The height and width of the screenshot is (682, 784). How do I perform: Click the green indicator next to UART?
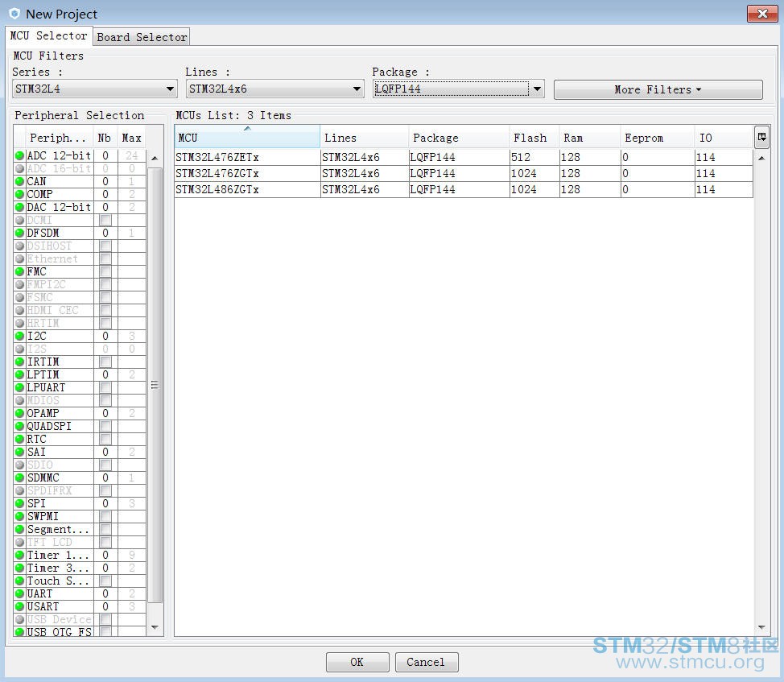coord(19,593)
